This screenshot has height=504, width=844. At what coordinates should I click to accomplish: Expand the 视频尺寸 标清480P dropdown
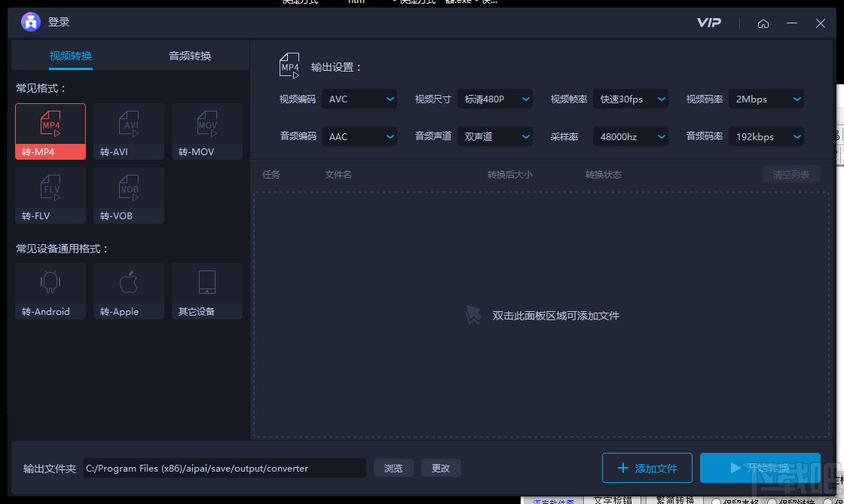pos(495,99)
